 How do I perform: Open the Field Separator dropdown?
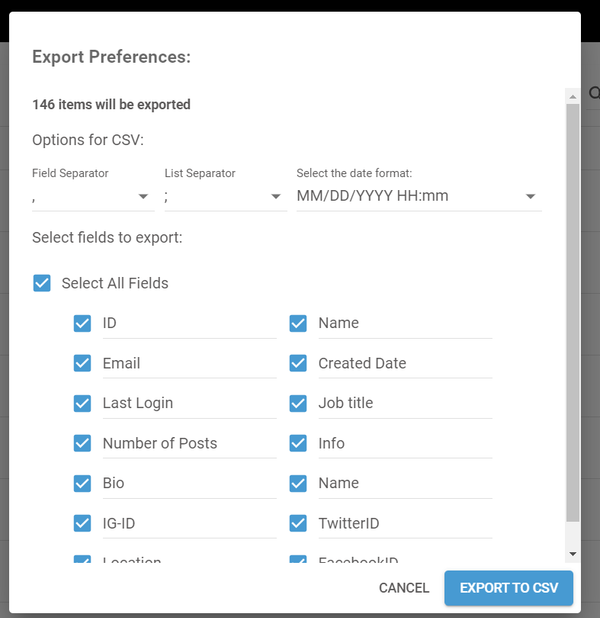point(92,196)
